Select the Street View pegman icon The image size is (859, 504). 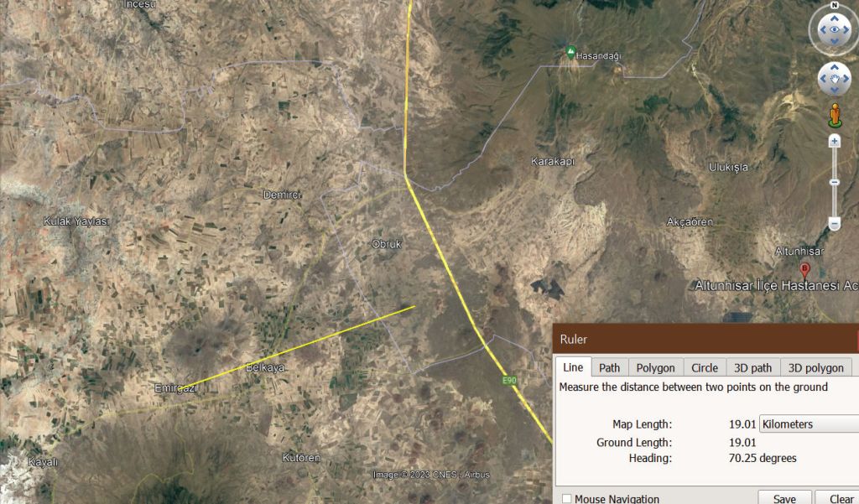pyautogui.click(x=835, y=115)
